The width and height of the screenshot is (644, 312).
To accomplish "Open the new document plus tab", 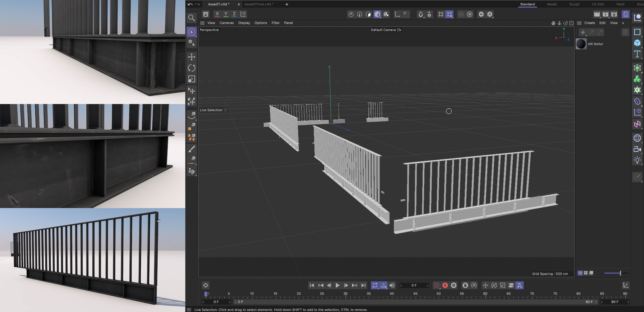I will click(287, 4).
